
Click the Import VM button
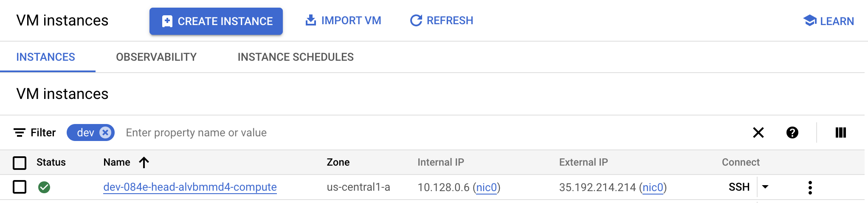pyautogui.click(x=343, y=20)
